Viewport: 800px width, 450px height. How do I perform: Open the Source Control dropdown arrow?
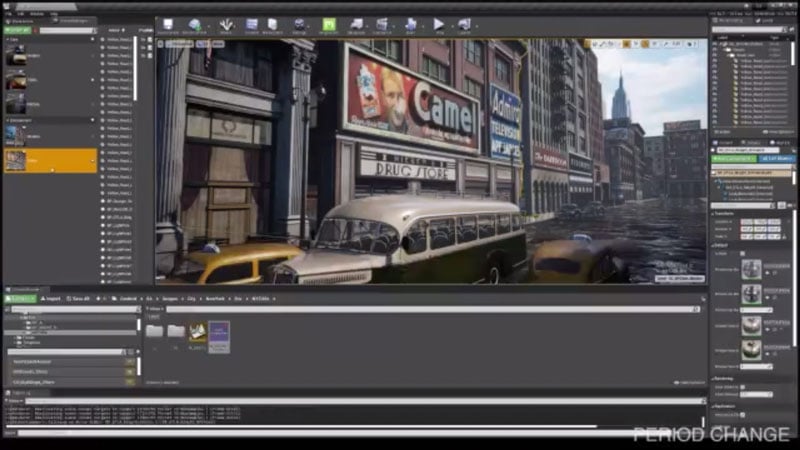209,25
